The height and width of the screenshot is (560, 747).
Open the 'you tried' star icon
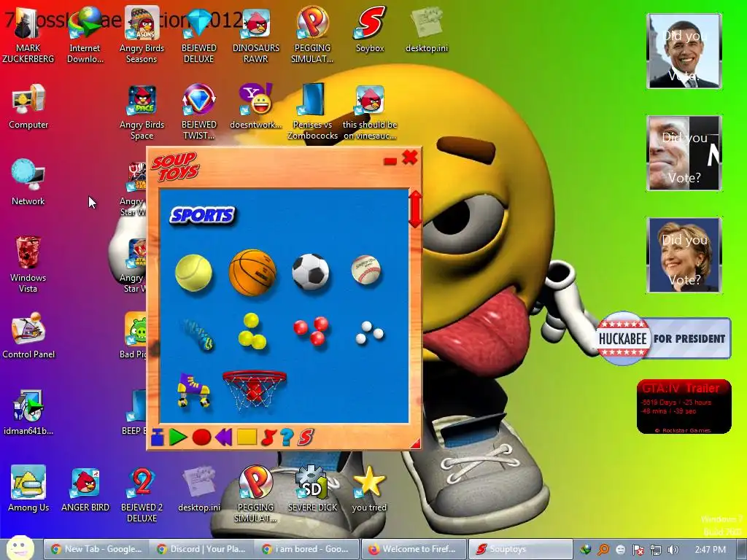(369, 489)
